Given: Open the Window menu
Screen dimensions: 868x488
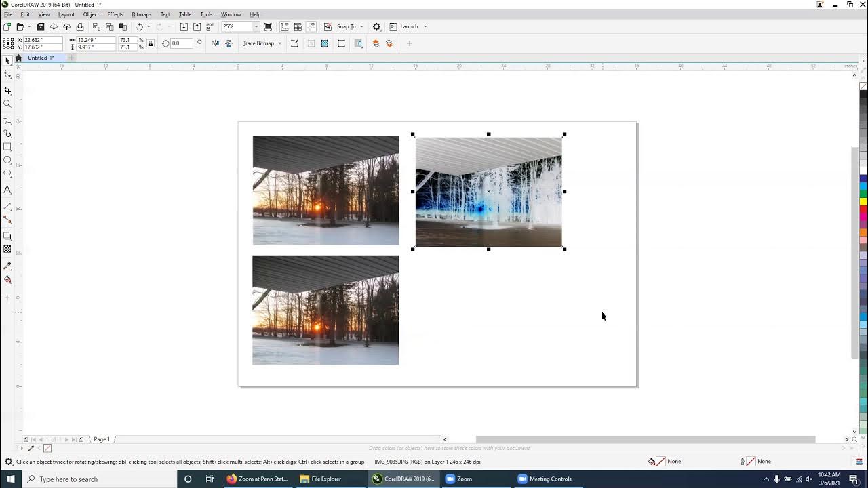Looking at the screenshot, I should coord(231,14).
